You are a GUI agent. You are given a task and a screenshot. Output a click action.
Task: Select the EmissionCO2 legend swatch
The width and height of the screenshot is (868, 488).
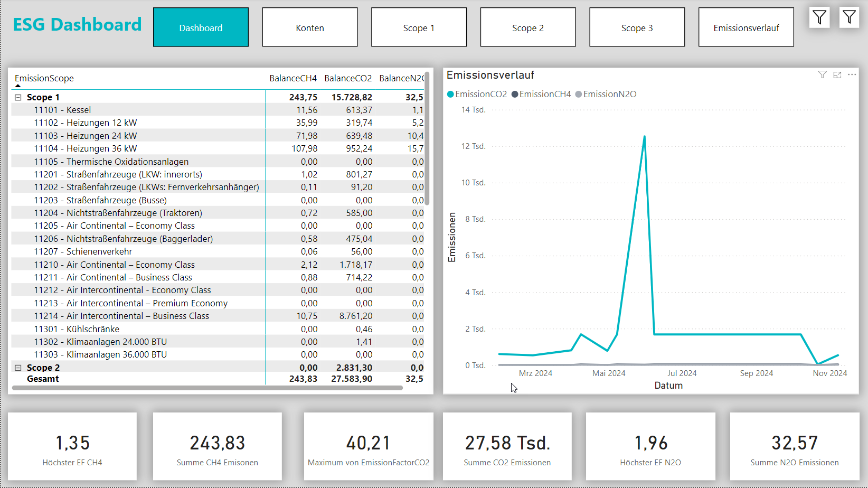(x=450, y=95)
